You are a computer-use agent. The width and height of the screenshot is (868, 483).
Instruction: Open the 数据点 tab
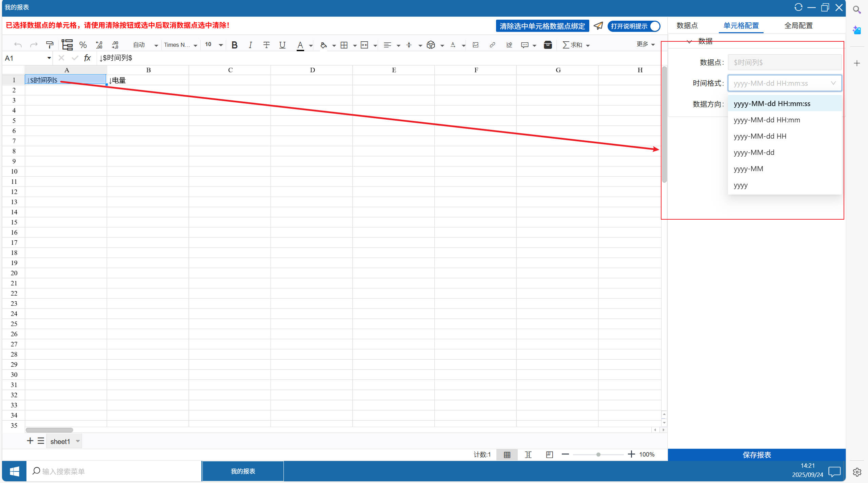(x=687, y=25)
